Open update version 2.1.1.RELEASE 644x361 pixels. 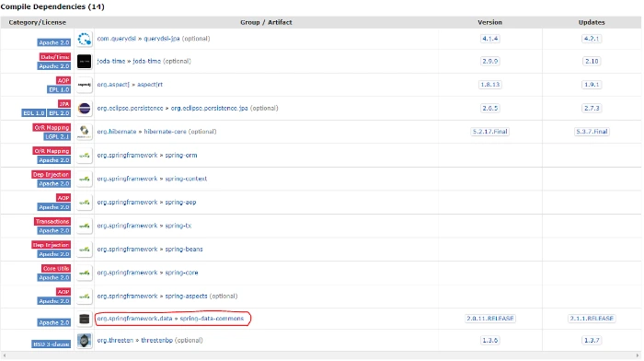(x=592, y=319)
